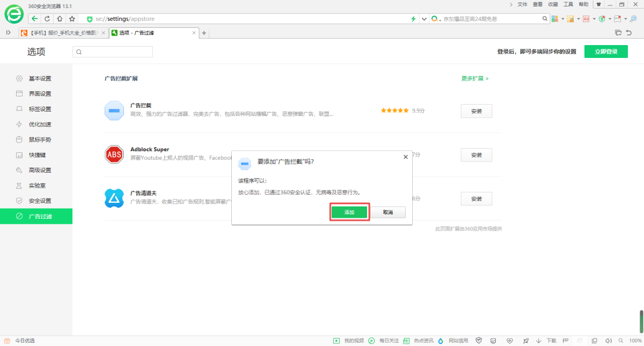Click the Adblock Super ABS icon

[114, 155]
